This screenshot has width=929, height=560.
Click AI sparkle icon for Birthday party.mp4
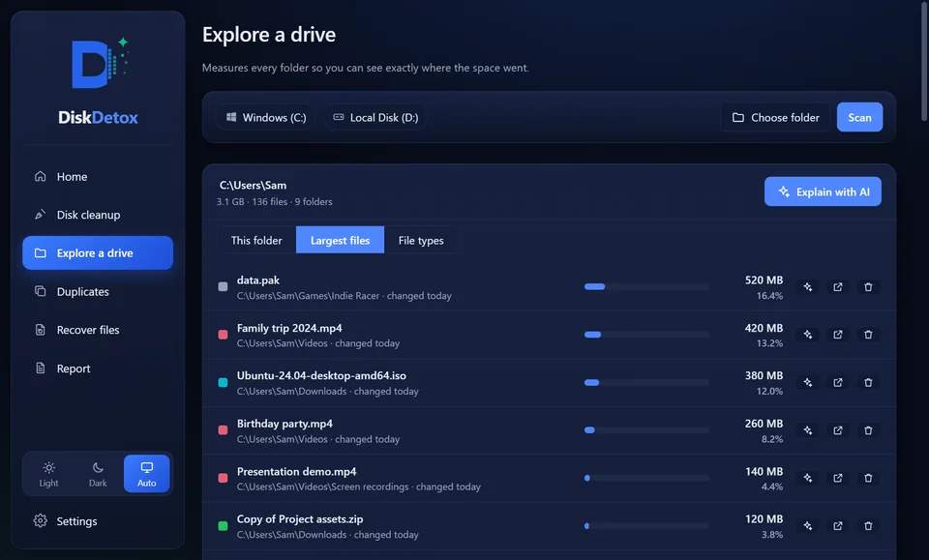(807, 430)
